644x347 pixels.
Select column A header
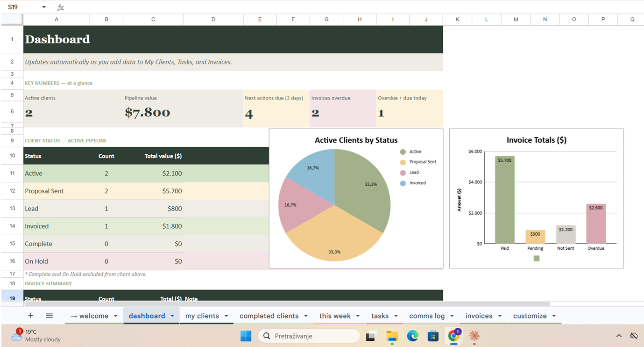tap(57, 19)
